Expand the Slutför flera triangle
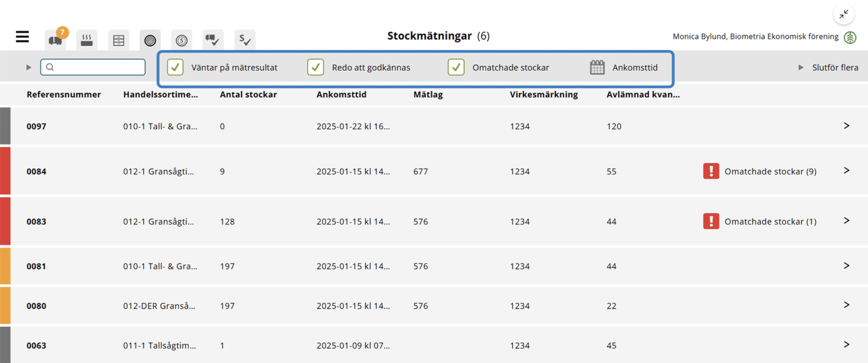868x363 pixels. coord(801,67)
